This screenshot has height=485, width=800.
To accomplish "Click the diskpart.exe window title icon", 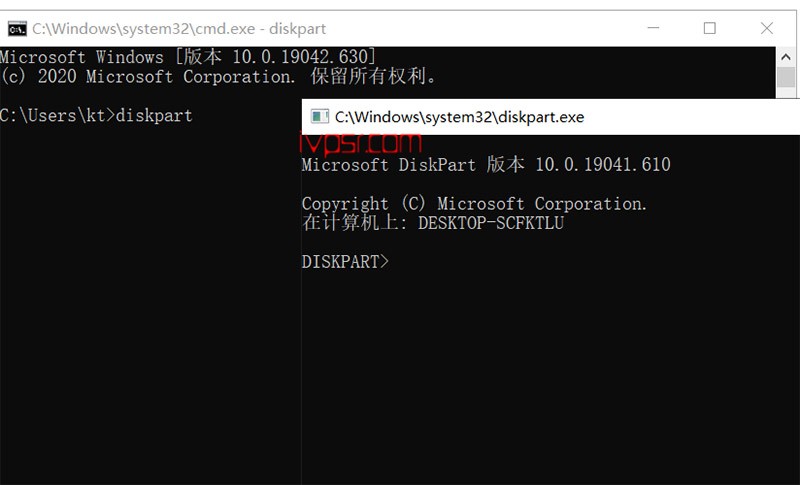I will pos(320,117).
